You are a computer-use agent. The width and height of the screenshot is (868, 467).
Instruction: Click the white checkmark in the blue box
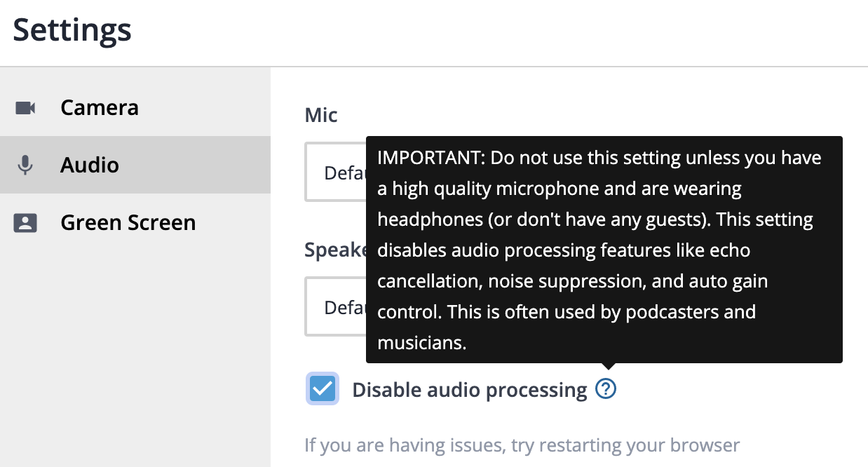(323, 388)
